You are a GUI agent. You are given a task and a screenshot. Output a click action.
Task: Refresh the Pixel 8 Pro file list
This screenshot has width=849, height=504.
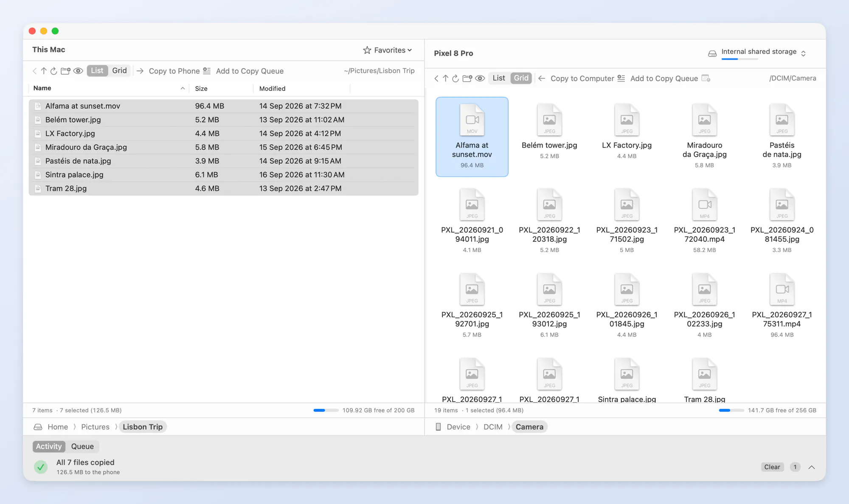[455, 78]
